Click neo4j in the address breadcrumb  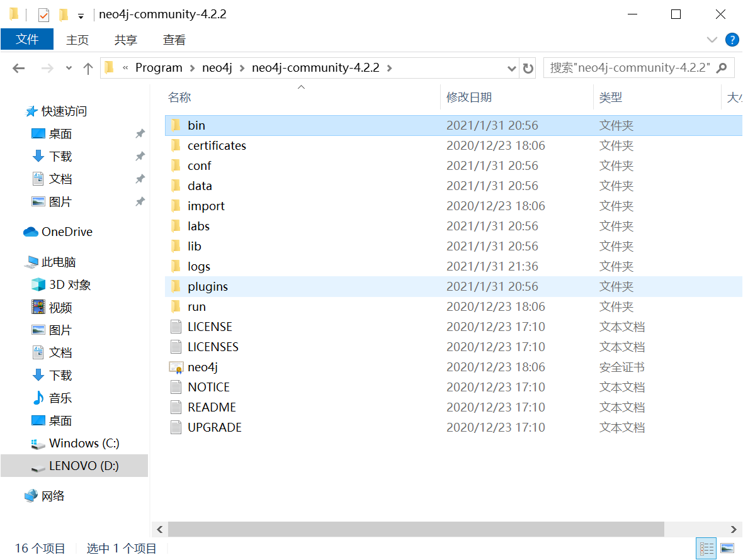coord(217,68)
